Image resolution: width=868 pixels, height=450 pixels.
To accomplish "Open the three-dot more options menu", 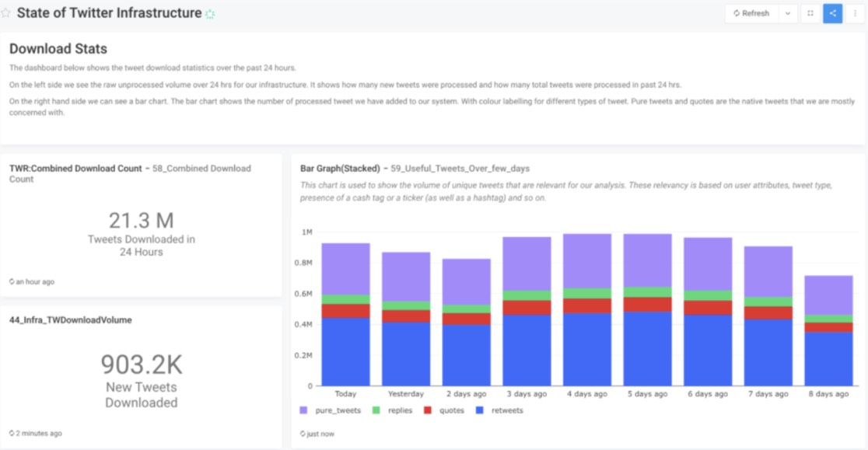I will point(855,13).
